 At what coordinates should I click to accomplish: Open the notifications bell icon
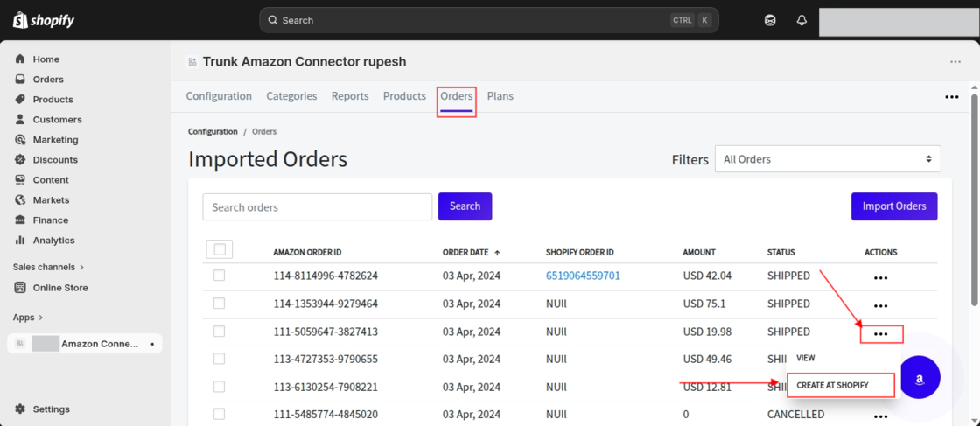[801, 20]
